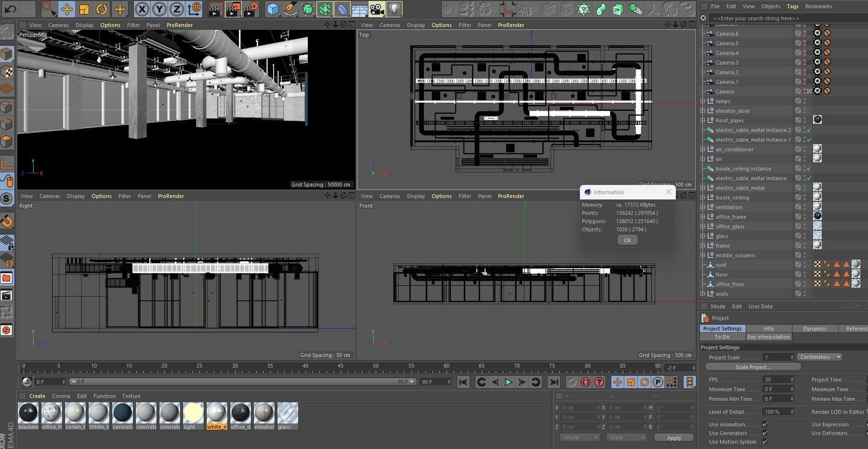Open Edit Render Settings gear clapperboard
The width and height of the screenshot is (868, 449).
251,9
